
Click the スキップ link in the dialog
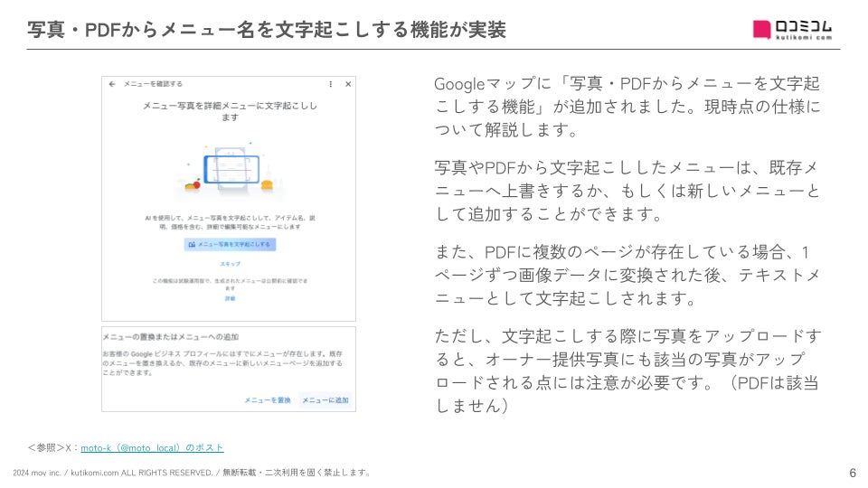tap(230, 264)
